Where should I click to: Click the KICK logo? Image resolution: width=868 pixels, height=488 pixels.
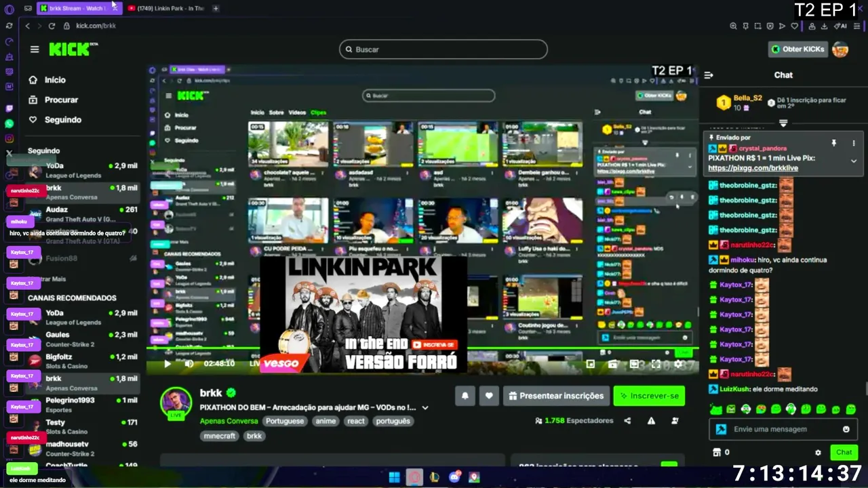point(73,49)
